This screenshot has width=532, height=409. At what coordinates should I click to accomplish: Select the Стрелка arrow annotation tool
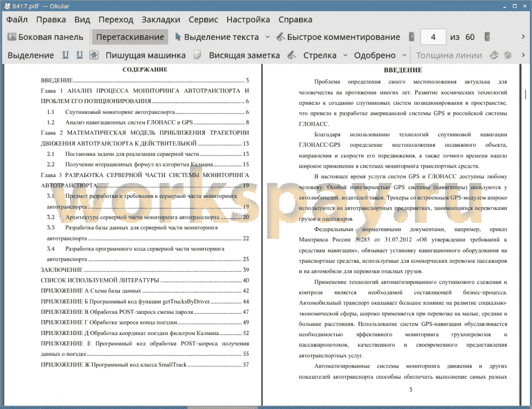[x=320, y=55]
